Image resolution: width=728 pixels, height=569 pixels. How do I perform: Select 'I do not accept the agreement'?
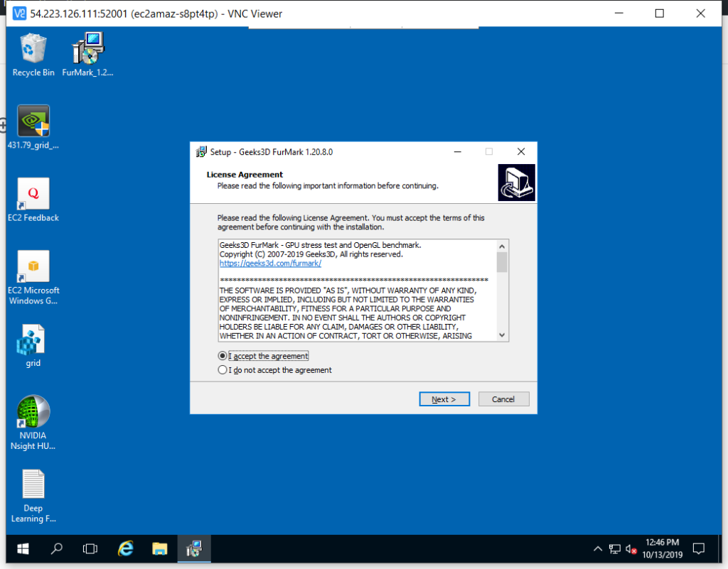[x=223, y=370]
